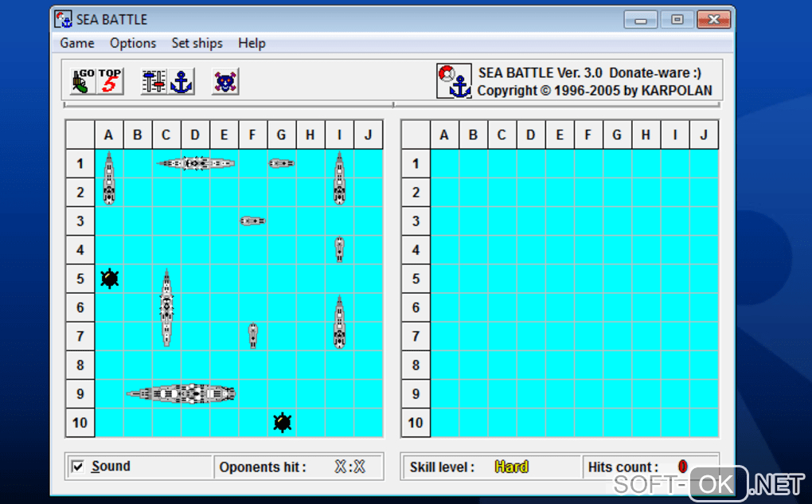Toggle the Sound checkbox
This screenshot has height=504, width=812.
pyautogui.click(x=78, y=467)
